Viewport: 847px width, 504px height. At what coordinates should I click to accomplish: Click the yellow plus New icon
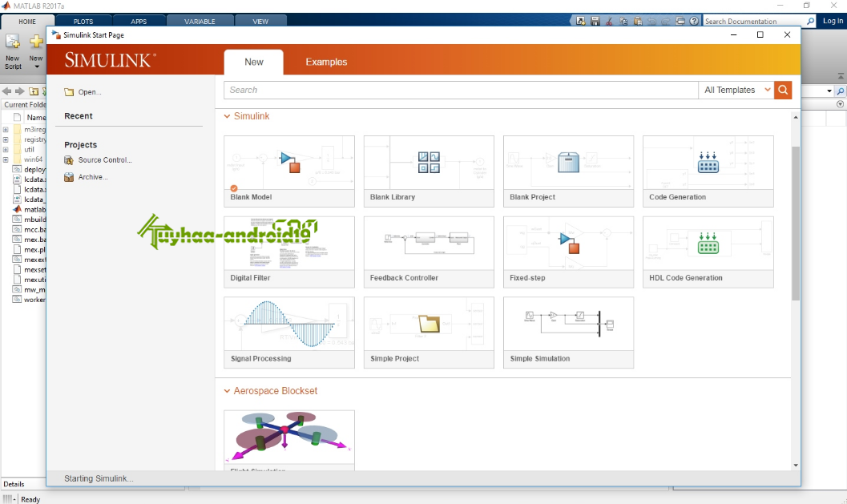[36, 41]
